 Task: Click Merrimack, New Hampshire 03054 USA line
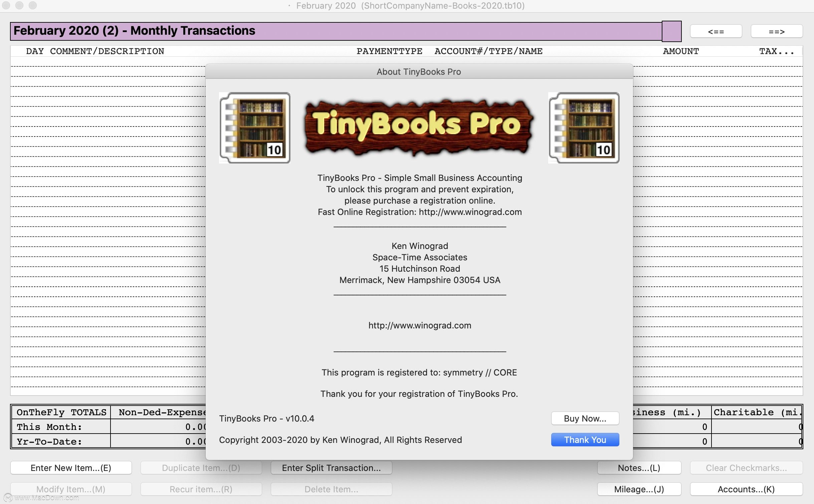pos(420,280)
